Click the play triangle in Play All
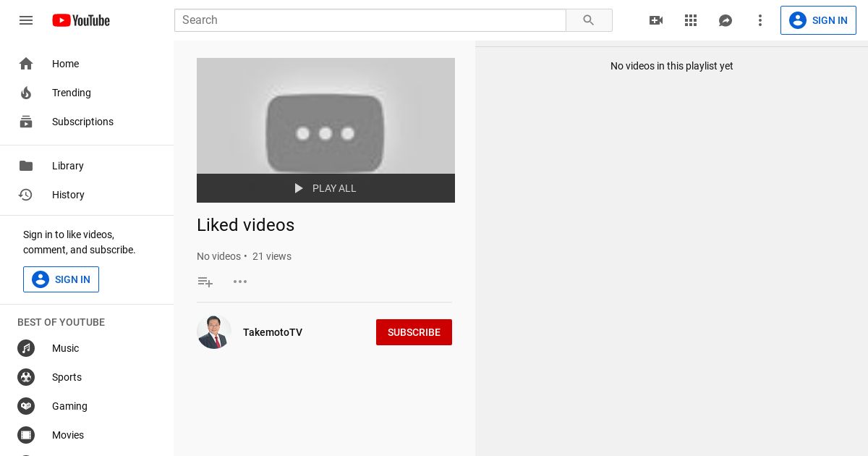The width and height of the screenshot is (868, 456). [299, 188]
